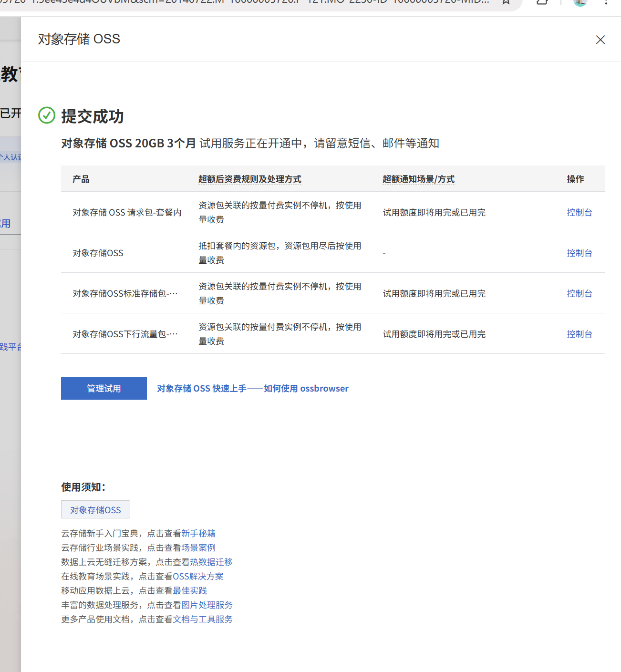Click the 提交成功 heading
Screen dimensions: 621x672
coord(93,116)
